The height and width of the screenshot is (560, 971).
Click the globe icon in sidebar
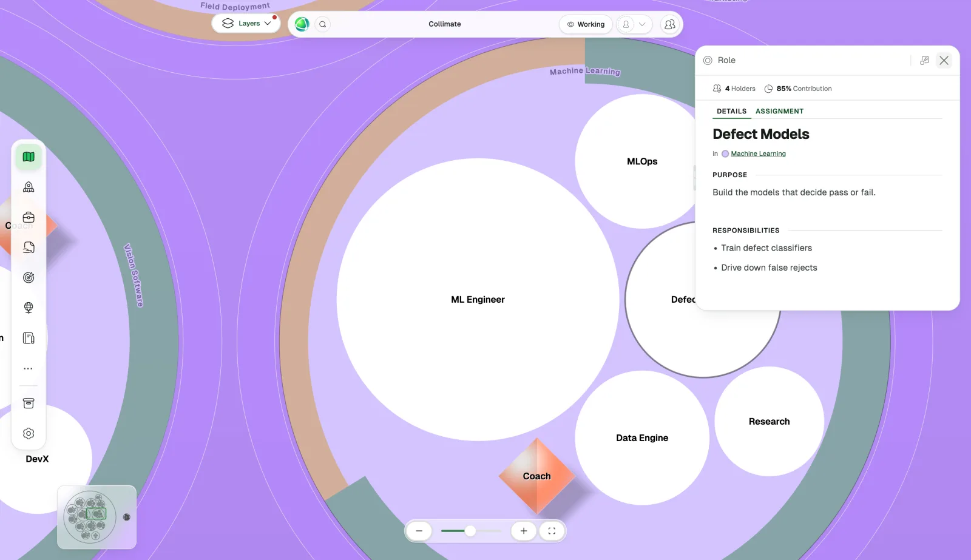point(29,308)
